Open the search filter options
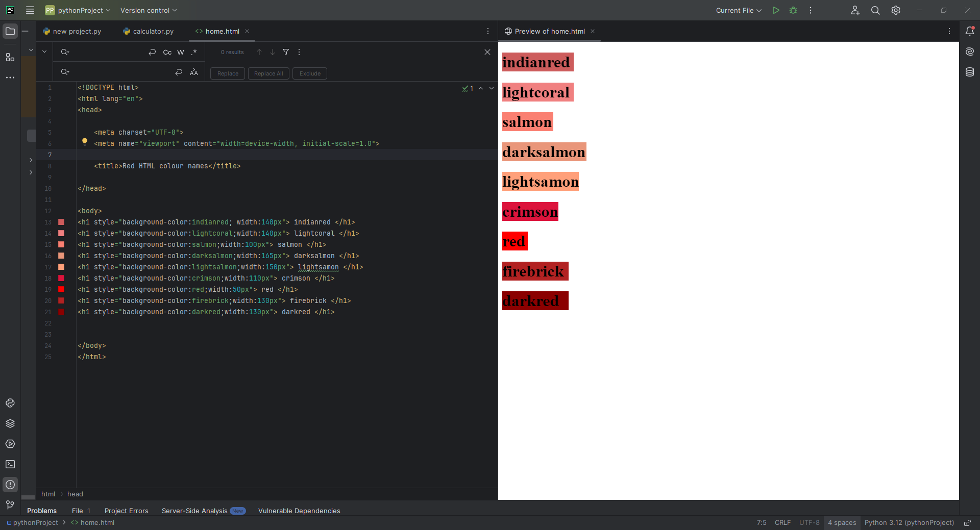The width and height of the screenshot is (980, 530). (x=286, y=52)
